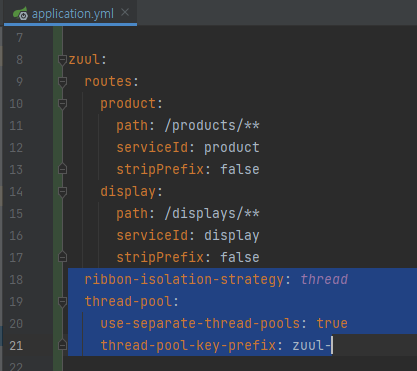
Task: Click the 'stripPrefix' key on line 13
Action: (160, 170)
